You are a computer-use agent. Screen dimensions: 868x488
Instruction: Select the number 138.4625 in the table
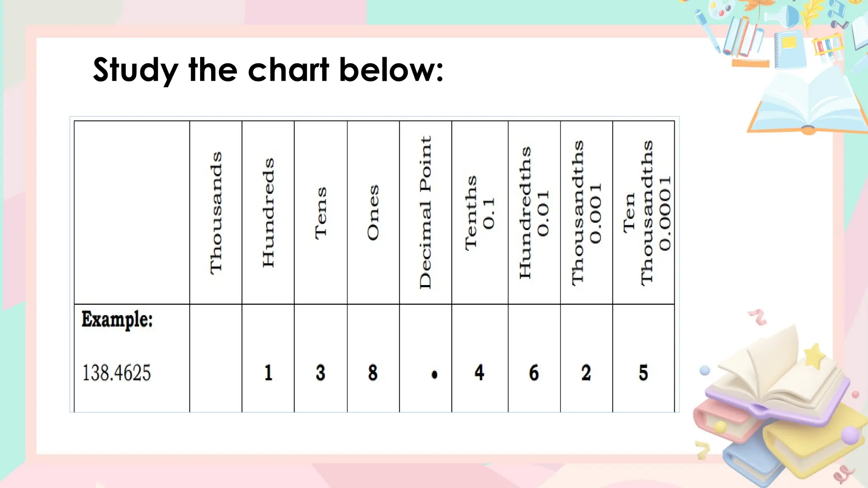(117, 373)
